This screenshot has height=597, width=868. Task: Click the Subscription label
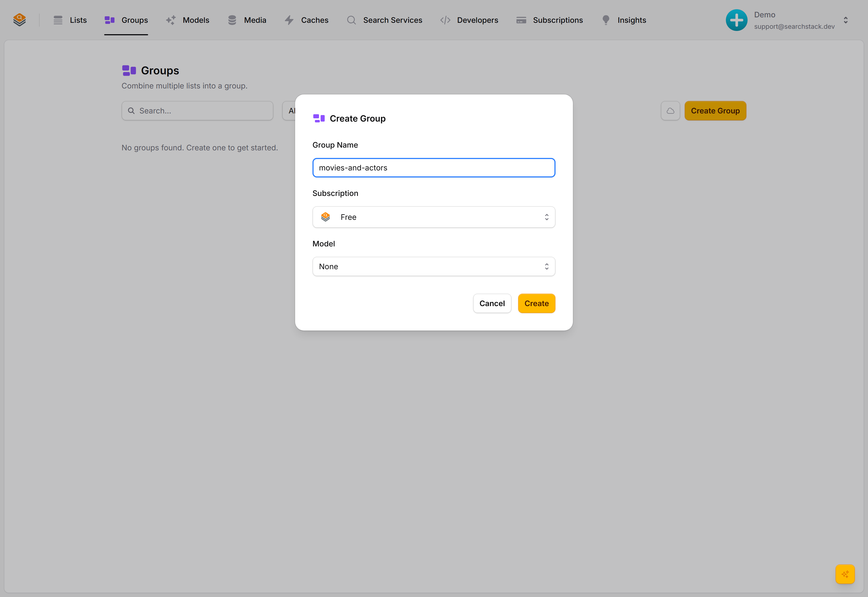335,193
